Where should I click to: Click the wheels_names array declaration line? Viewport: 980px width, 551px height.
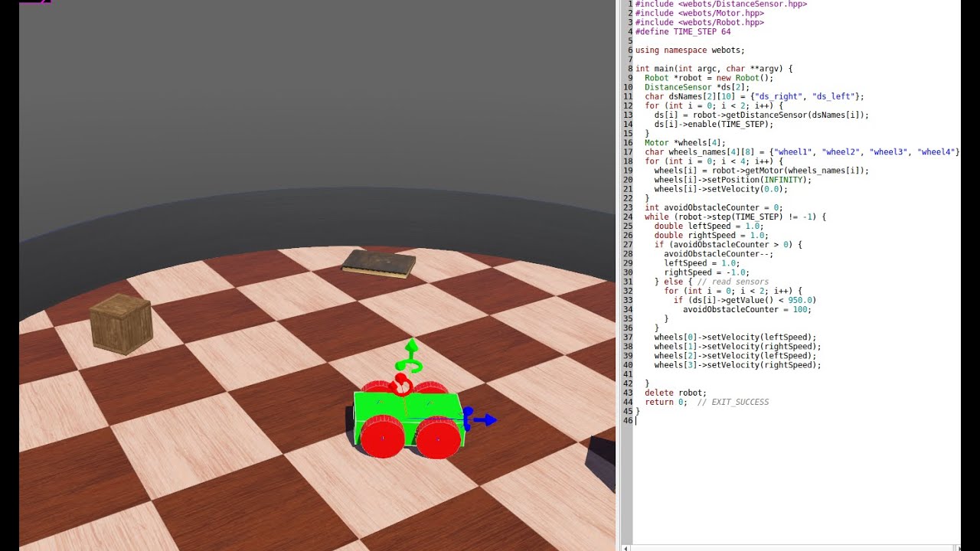802,152
